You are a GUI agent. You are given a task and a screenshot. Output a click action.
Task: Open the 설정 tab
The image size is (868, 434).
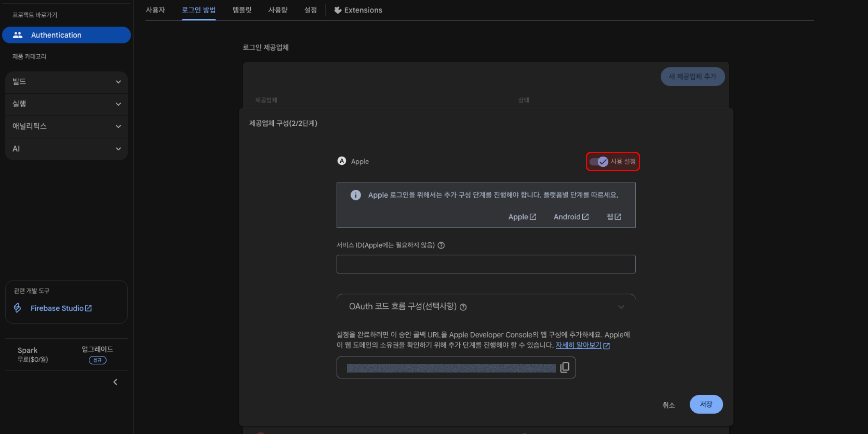coord(311,10)
